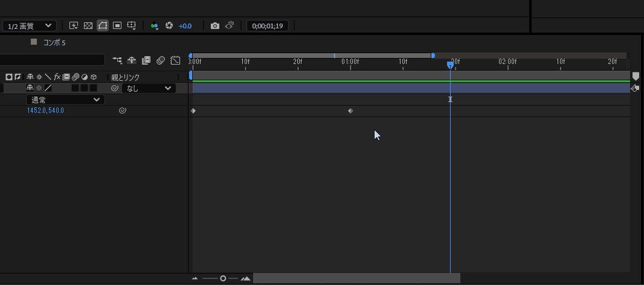Click the 02:00f mark on time ruler
The width and height of the screenshot is (644, 285).
coord(507,62)
